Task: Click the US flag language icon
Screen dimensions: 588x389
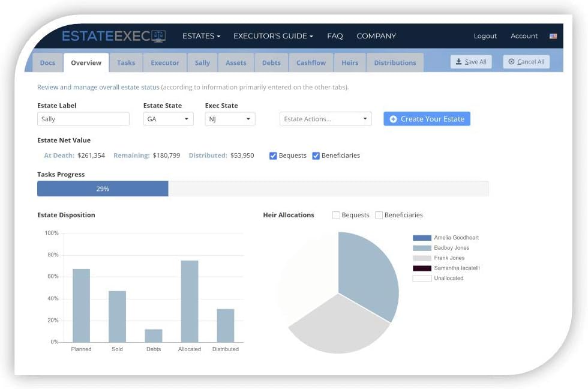Action: [553, 36]
